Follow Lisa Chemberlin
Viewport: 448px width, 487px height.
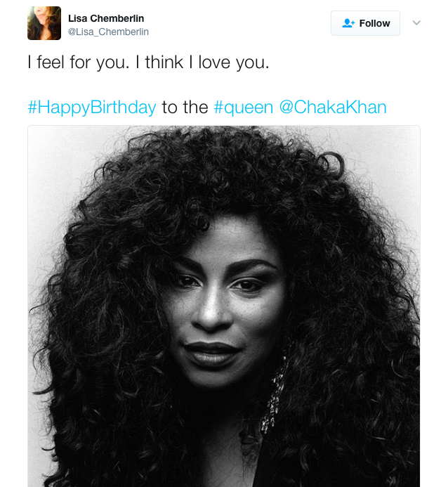point(365,23)
